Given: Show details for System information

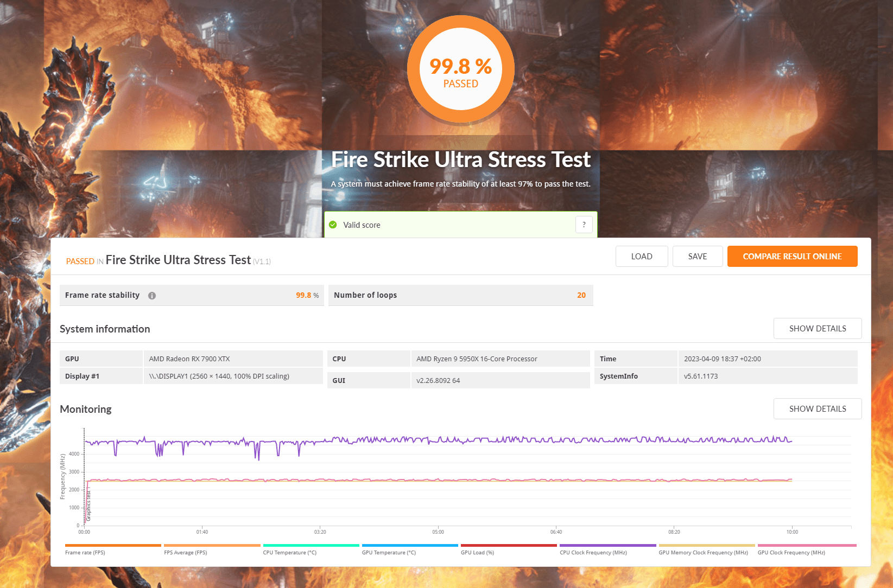Looking at the screenshot, I should [x=818, y=329].
